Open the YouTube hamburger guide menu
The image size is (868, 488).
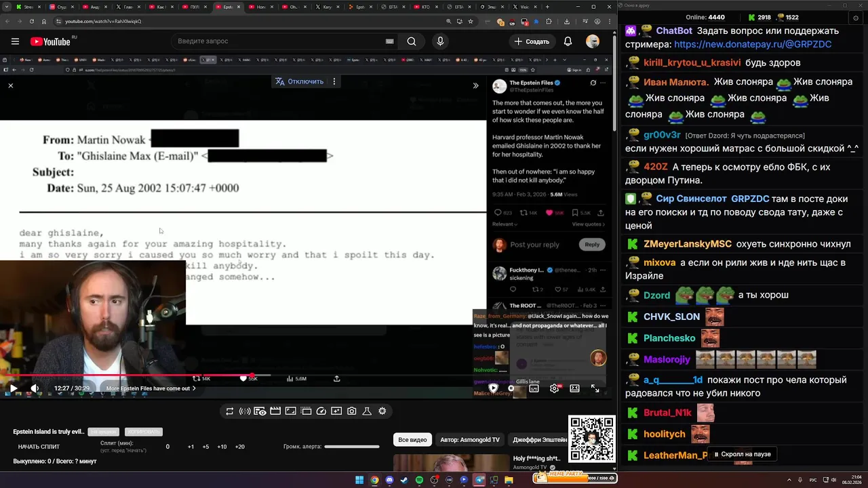click(x=15, y=41)
